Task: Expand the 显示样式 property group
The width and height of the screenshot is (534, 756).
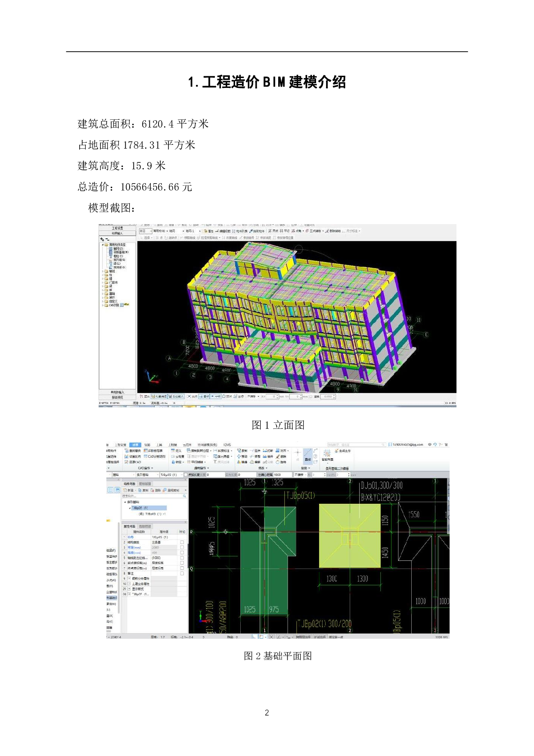Action: click(x=129, y=589)
